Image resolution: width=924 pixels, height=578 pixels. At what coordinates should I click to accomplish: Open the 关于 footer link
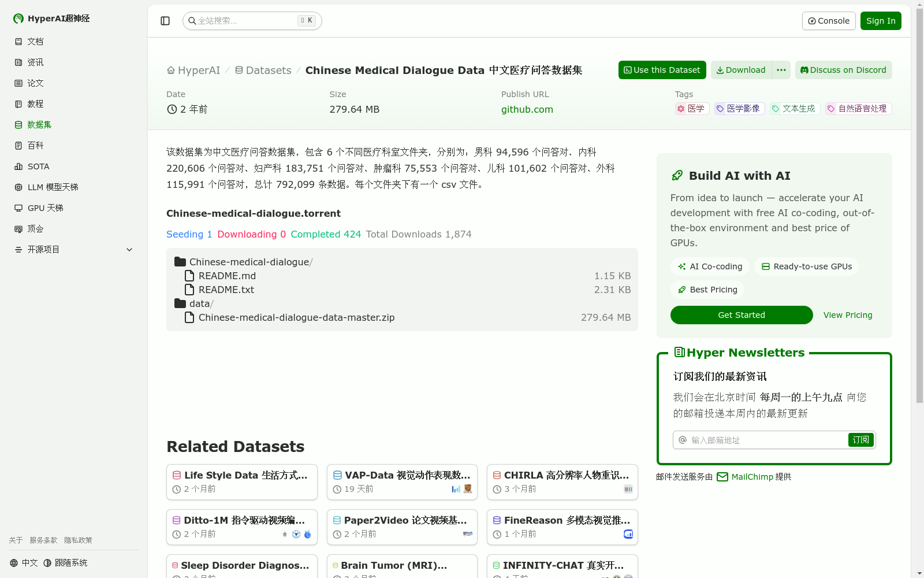pyautogui.click(x=16, y=540)
